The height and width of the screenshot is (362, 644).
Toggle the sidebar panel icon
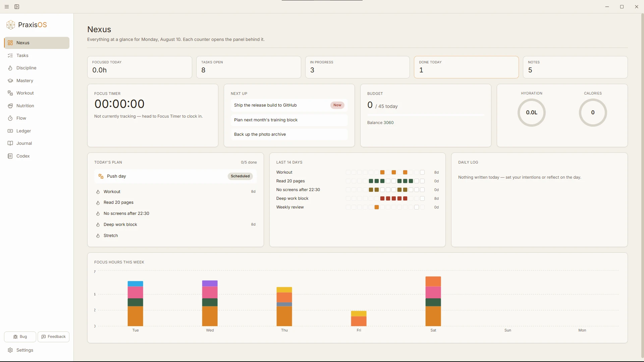click(17, 7)
